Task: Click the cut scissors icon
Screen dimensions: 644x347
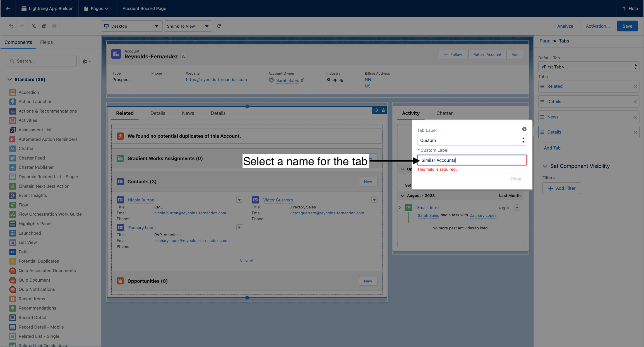Action: [33, 26]
